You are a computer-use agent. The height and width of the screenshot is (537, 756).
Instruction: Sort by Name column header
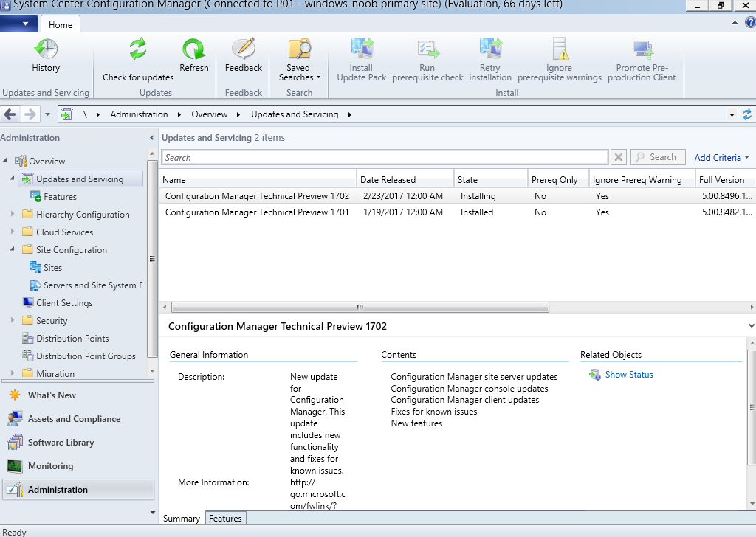tap(258, 180)
